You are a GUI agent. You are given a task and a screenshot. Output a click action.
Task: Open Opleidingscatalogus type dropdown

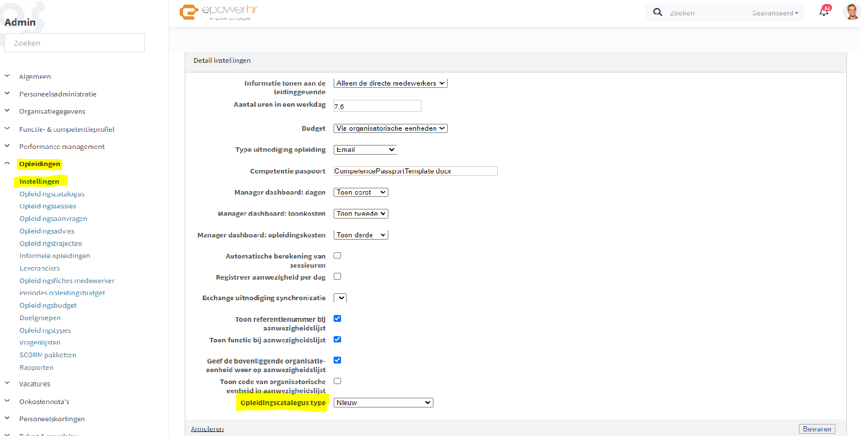383,403
